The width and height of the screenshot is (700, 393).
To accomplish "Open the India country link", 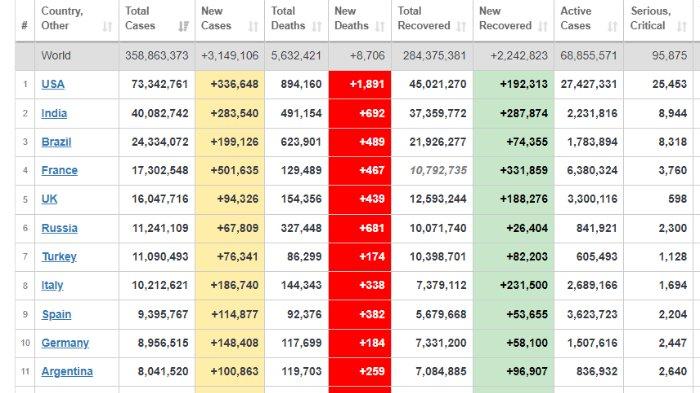I will coord(54,113).
